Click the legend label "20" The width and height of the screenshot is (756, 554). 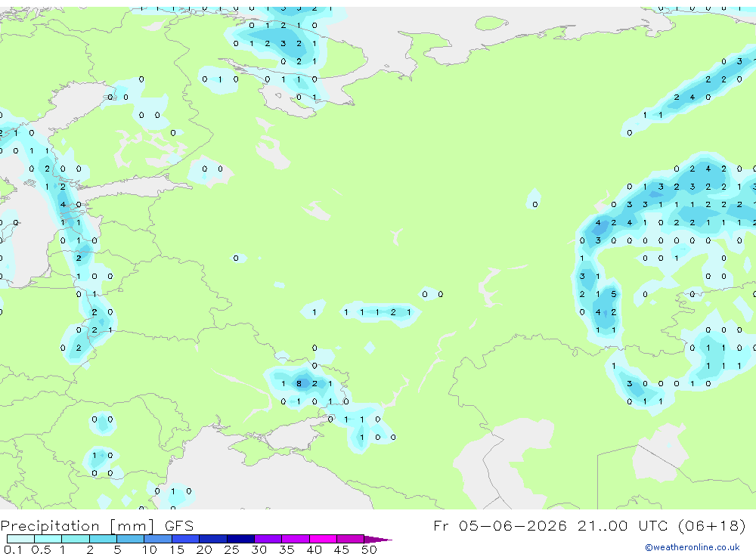click(204, 549)
